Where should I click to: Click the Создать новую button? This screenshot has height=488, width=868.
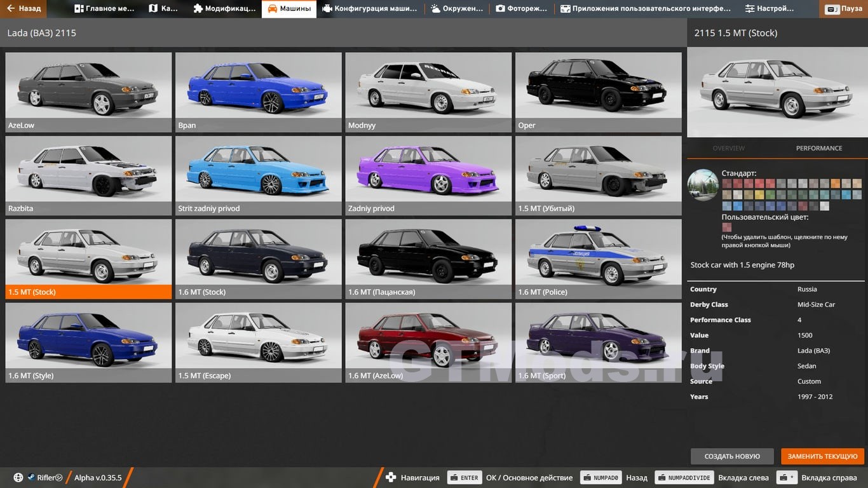(x=732, y=456)
